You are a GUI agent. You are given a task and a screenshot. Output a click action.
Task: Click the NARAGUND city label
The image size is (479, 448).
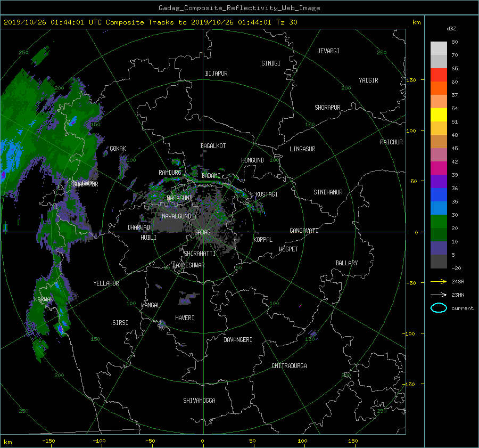pyautogui.click(x=180, y=198)
